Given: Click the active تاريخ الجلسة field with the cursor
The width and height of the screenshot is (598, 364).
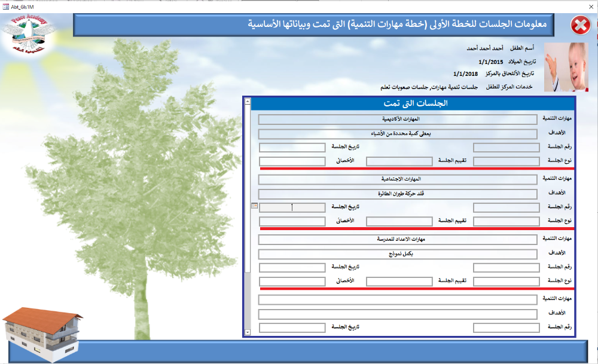Looking at the screenshot, I should coord(292,207).
